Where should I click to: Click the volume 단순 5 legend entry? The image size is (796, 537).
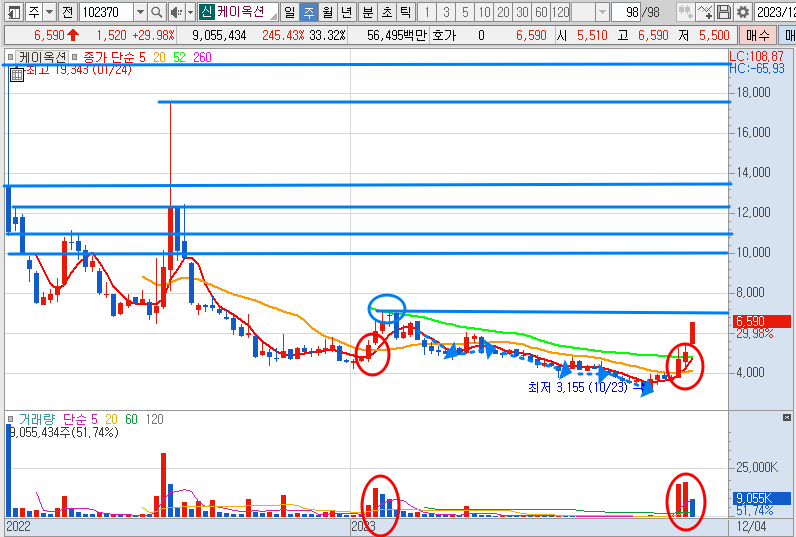80,419
